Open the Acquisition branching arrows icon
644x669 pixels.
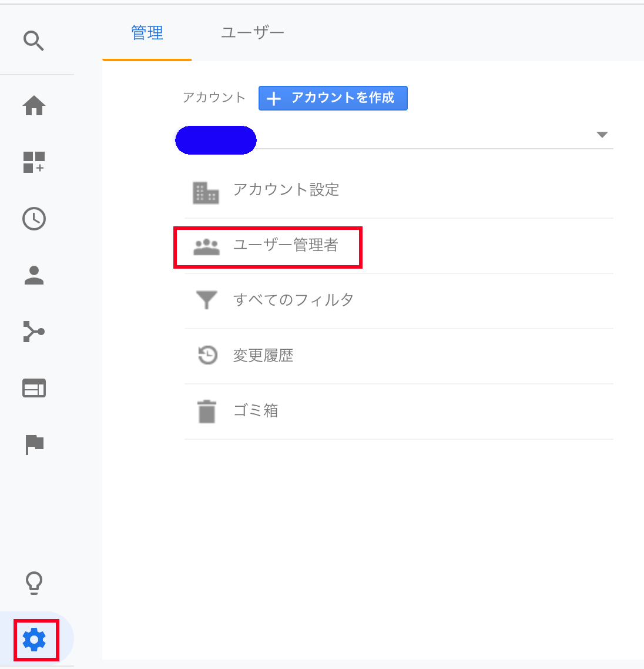(x=34, y=332)
